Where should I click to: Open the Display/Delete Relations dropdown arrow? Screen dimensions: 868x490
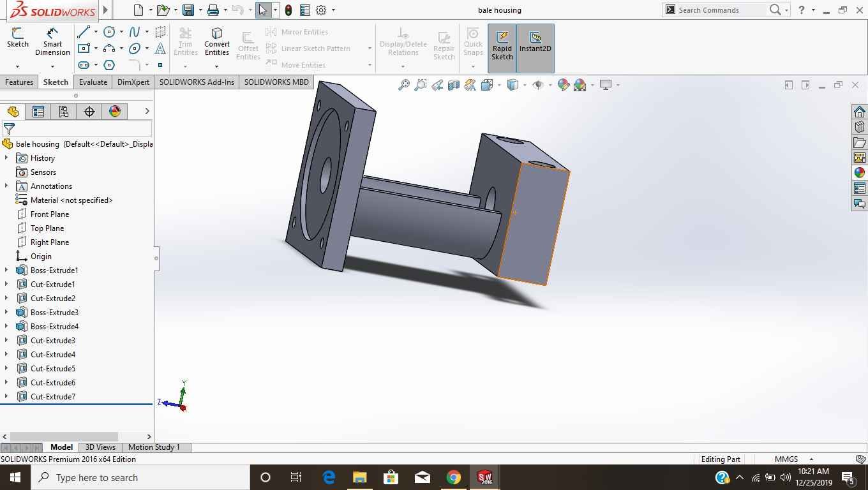pos(403,66)
